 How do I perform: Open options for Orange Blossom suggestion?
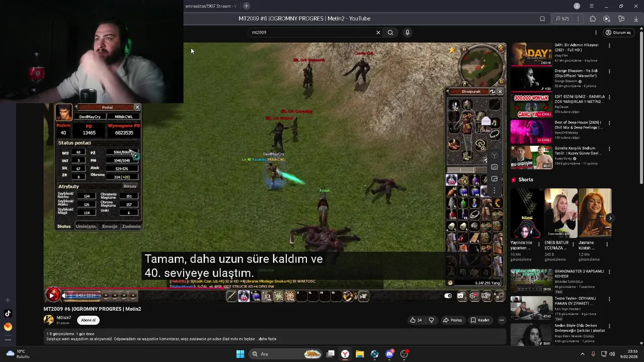(609, 71)
